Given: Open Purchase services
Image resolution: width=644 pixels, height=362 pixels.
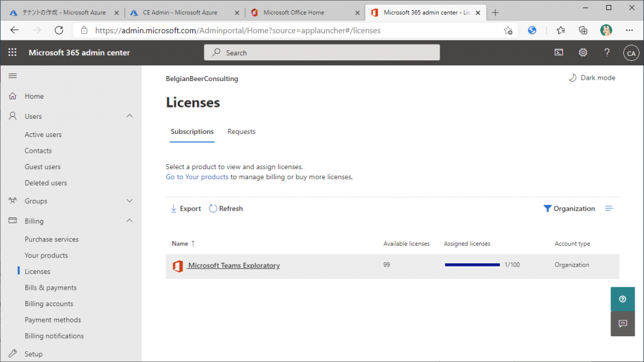Looking at the screenshot, I should [52, 239].
